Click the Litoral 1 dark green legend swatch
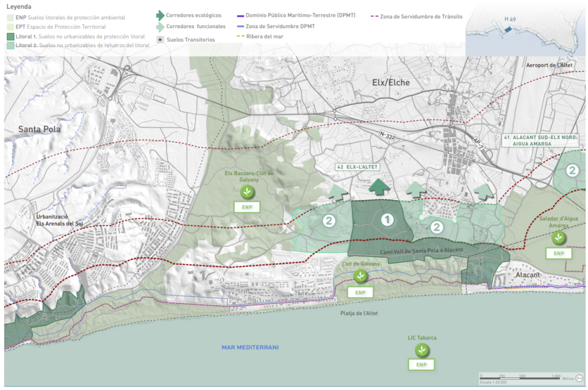This screenshot has height=390, width=588. coord(10,37)
